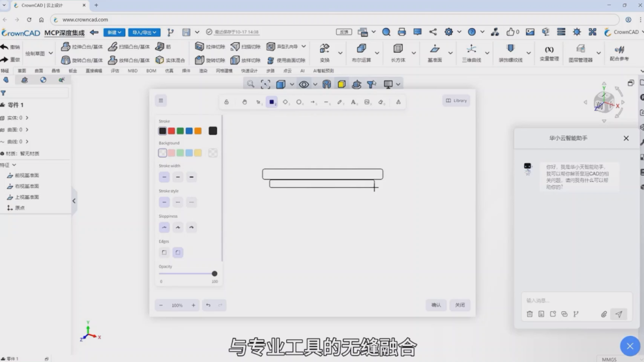
Task: Open the 新建 dropdown
Action: tap(114, 32)
